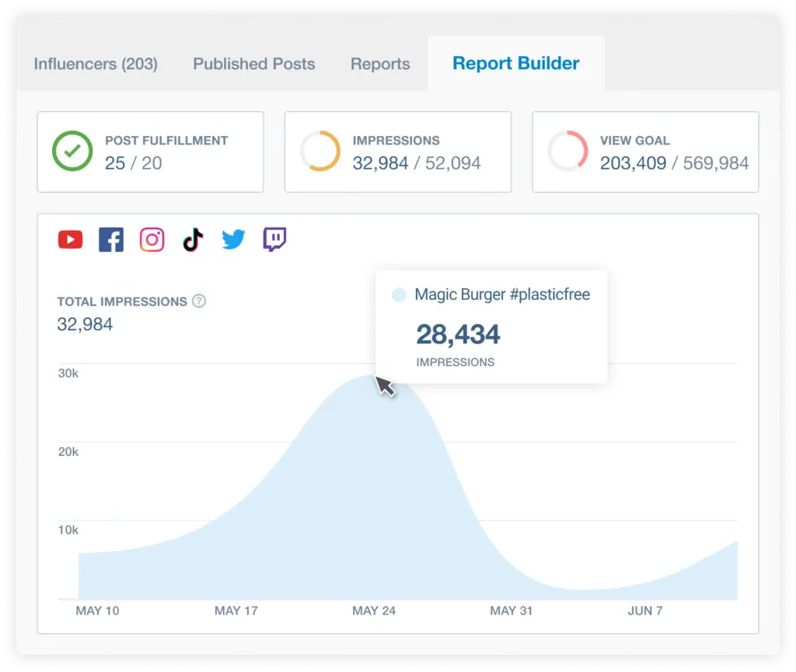Switch to the Published Posts tab
796x672 pixels.
point(254,64)
